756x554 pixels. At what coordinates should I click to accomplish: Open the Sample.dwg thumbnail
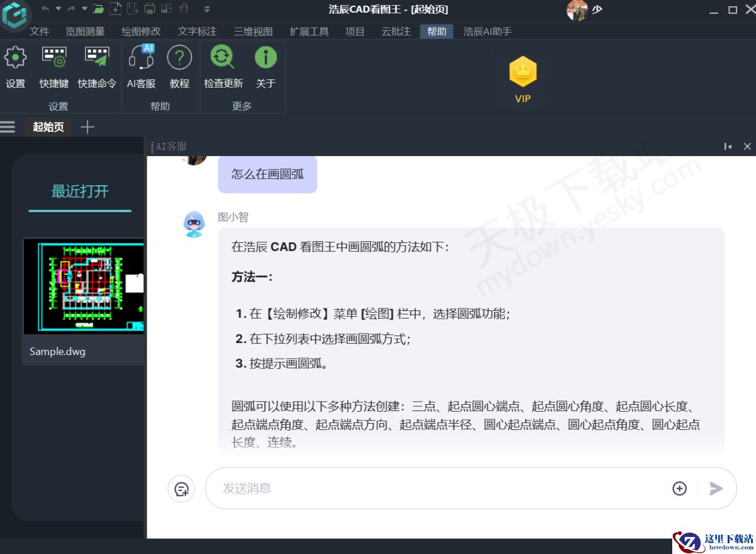83,286
